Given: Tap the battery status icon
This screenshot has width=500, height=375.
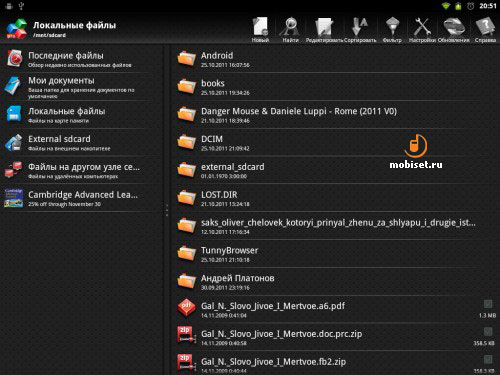Looking at the screenshot, I should click(x=458, y=6).
